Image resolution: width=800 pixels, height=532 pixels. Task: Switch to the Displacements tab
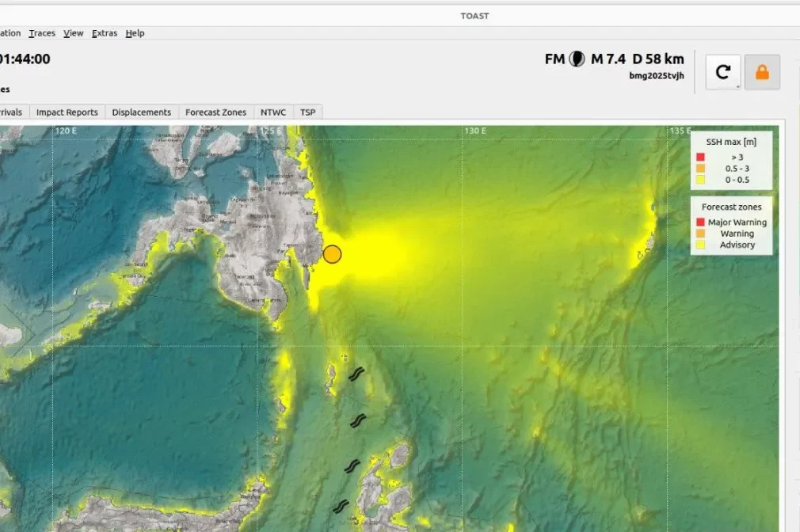pos(141,112)
